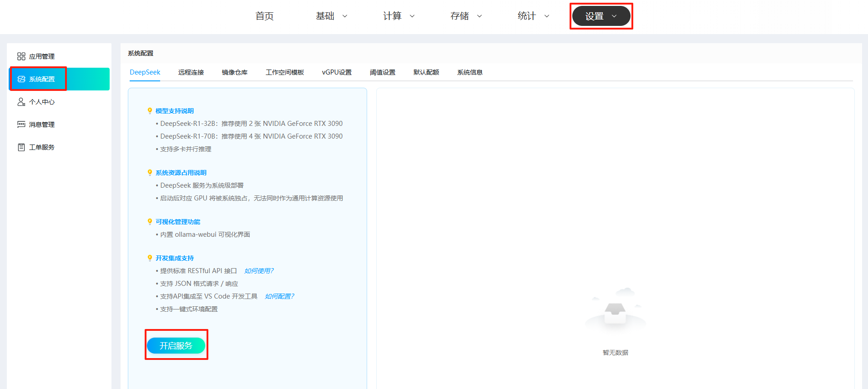868x389 pixels.
Task: Open the 如何使用? link
Action: [x=259, y=271]
